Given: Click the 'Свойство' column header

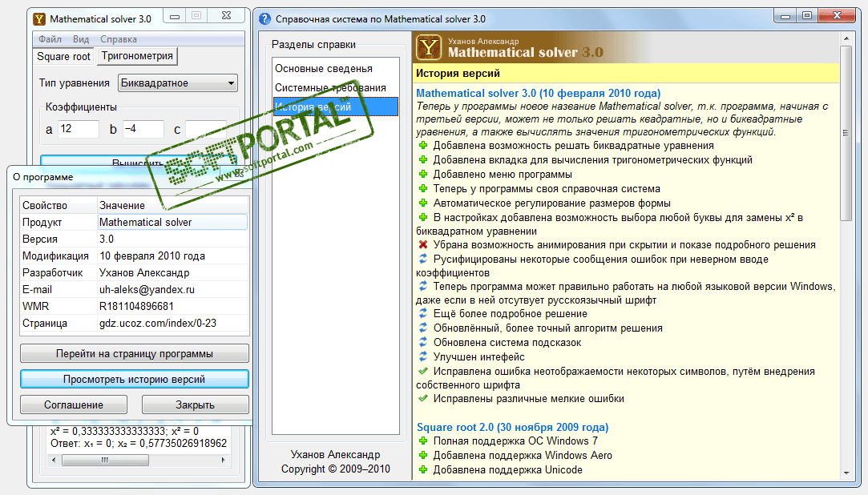Looking at the screenshot, I should click(59, 205).
